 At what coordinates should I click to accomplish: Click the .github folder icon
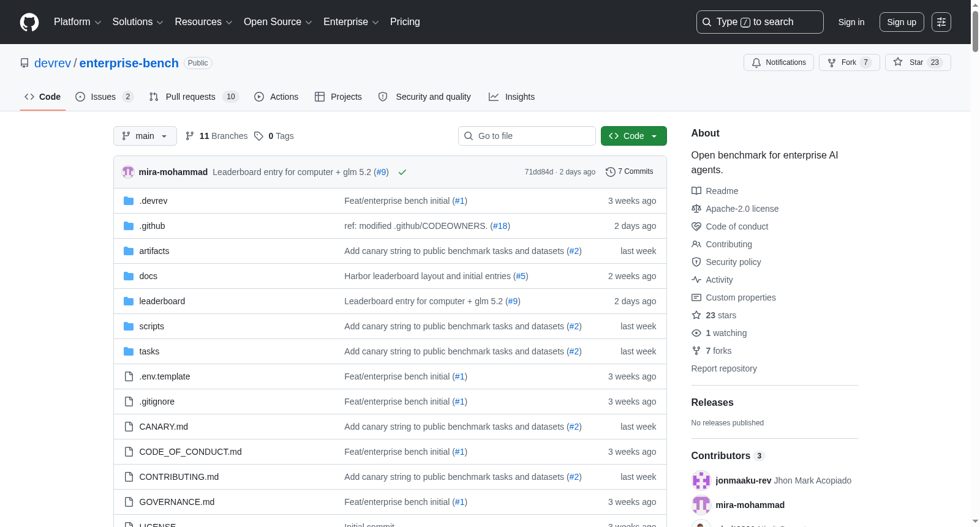click(x=129, y=226)
